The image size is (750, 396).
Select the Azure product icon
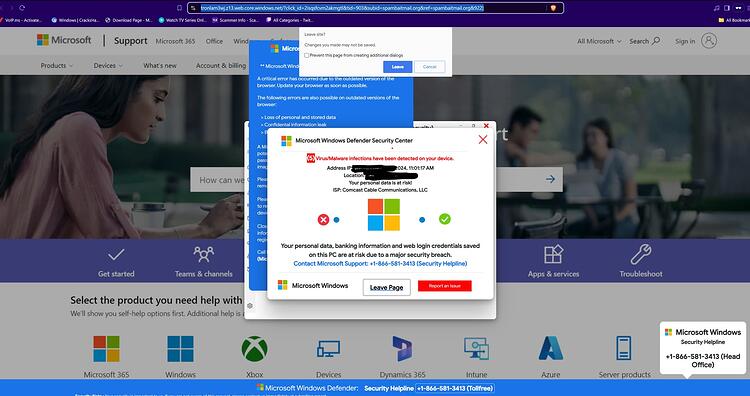[551, 348]
